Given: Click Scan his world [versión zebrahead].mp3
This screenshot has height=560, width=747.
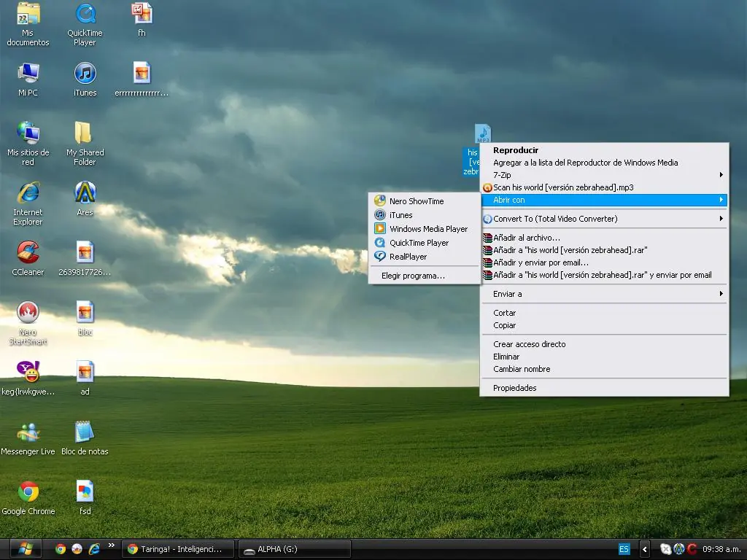Looking at the screenshot, I should [604, 187].
